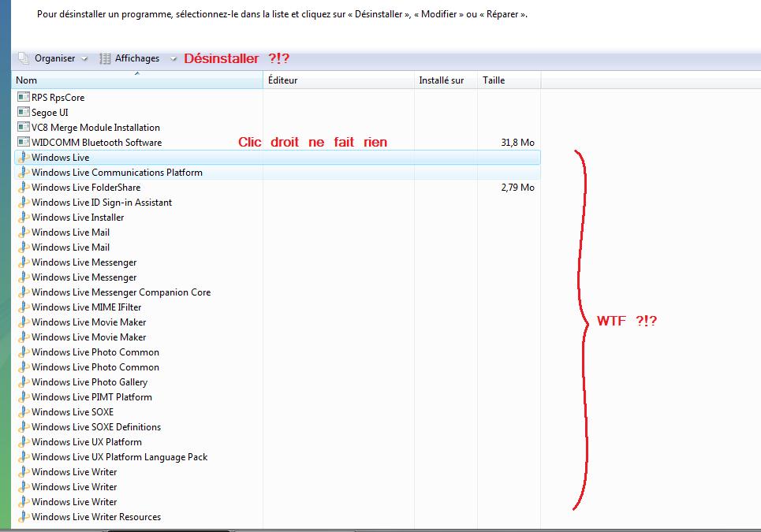This screenshot has width=761, height=532.
Task: Select Windows Live Installer name
Action: click(x=77, y=218)
